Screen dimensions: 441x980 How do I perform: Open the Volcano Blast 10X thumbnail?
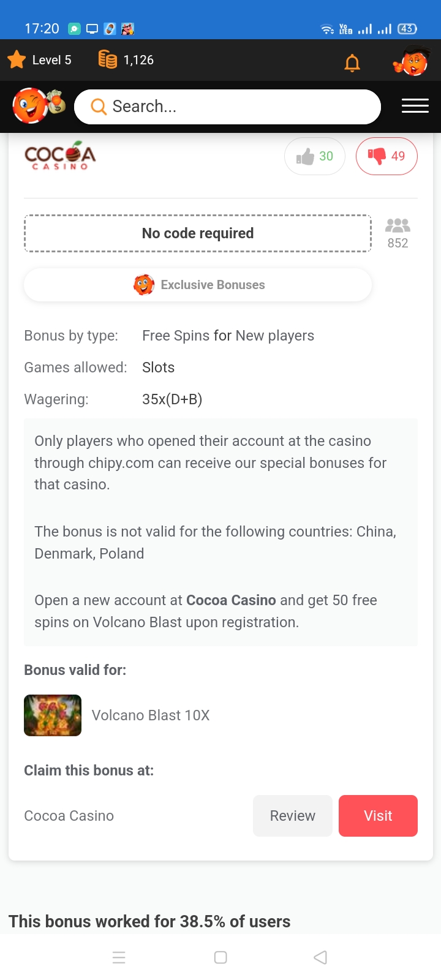click(53, 715)
